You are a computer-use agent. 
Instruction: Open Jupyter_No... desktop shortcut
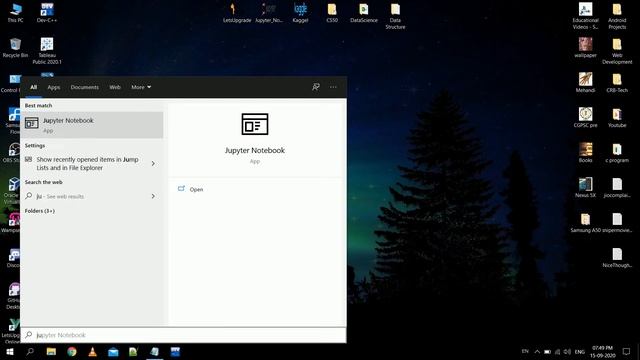tap(269, 12)
